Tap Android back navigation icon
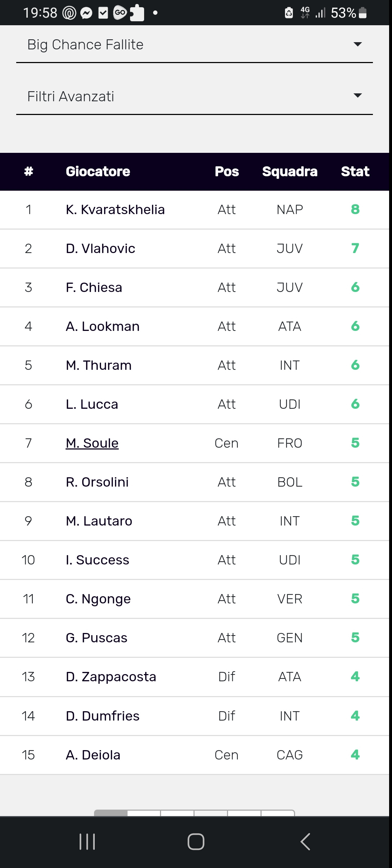The width and height of the screenshot is (392, 868). click(305, 842)
